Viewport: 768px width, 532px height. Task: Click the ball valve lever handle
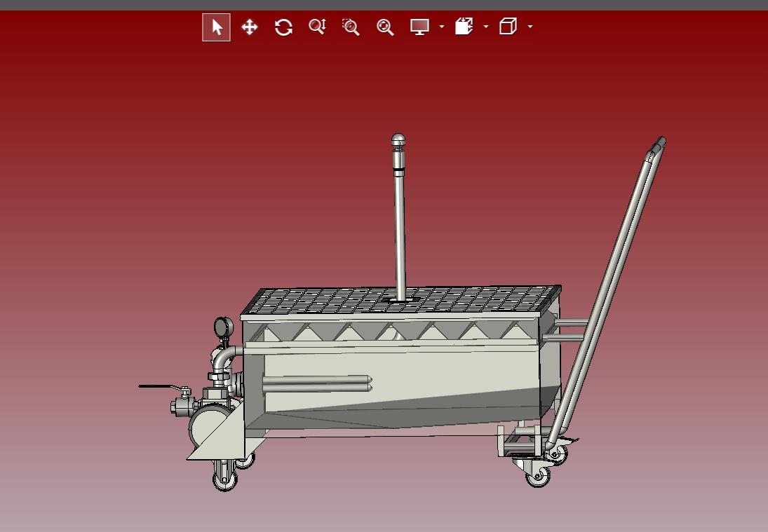pyautogui.click(x=161, y=387)
